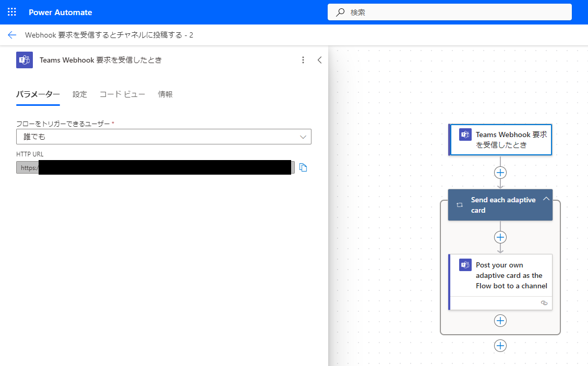
Task: Open the app launcher waffle icon
Action: coord(11,12)
